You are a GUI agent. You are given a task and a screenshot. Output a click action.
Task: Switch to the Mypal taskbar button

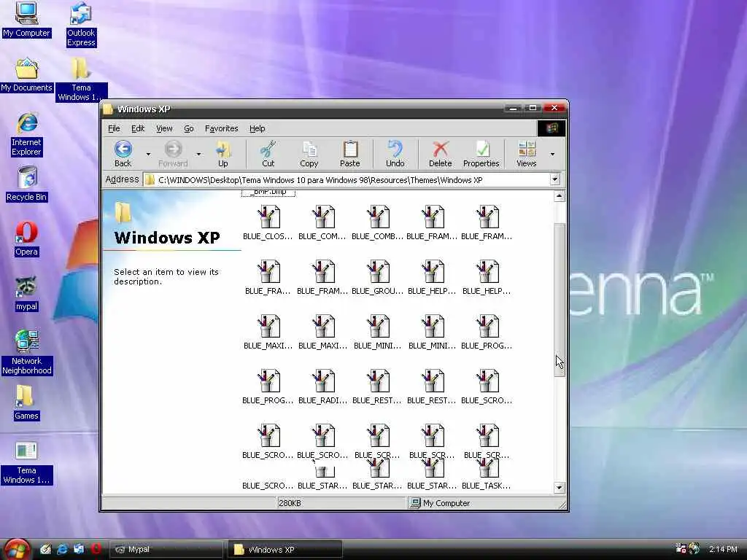tap(166, 550)
